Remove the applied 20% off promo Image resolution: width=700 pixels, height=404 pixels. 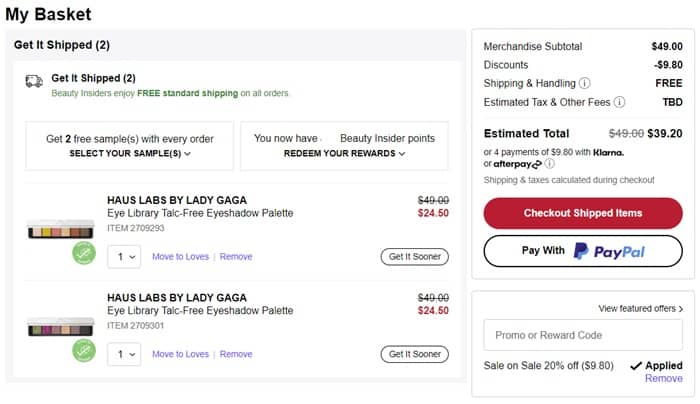point(663,379)
